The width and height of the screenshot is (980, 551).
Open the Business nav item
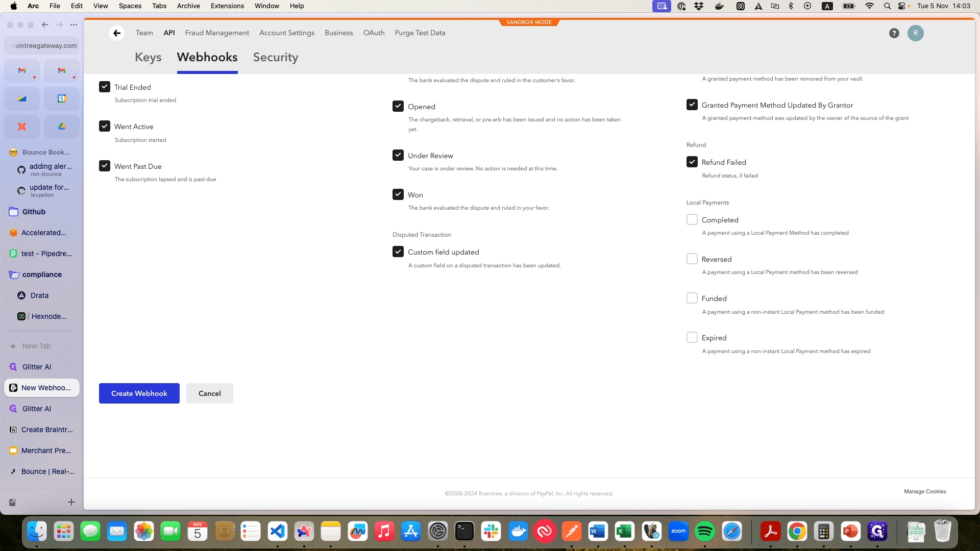(x=339, y=33)
